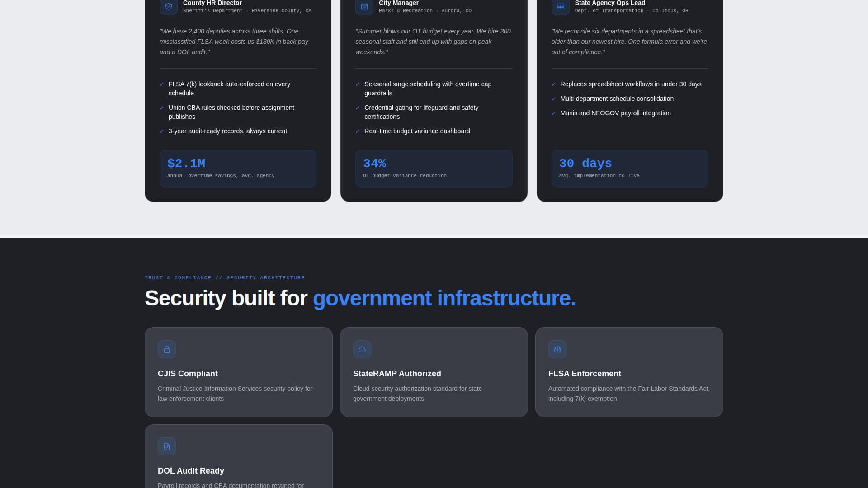Click the 'Security built for government infrastructure.' headline
The image size is (868, 488).
360,298
